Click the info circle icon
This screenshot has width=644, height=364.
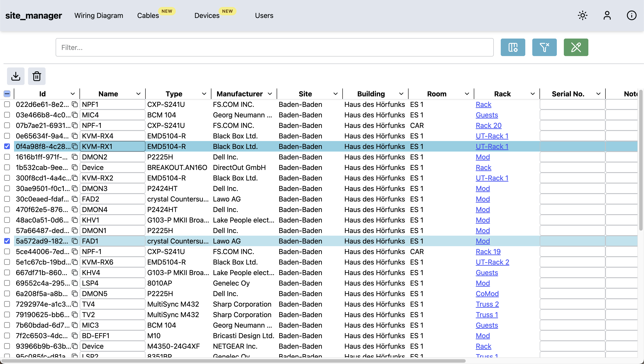pos(632,16)
